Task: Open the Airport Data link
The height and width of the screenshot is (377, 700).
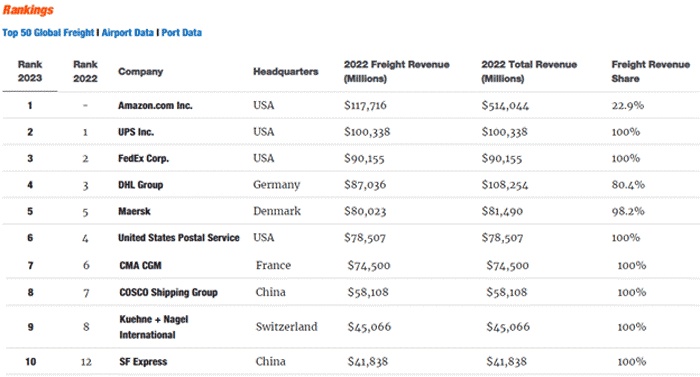Action: pos(128,33)
